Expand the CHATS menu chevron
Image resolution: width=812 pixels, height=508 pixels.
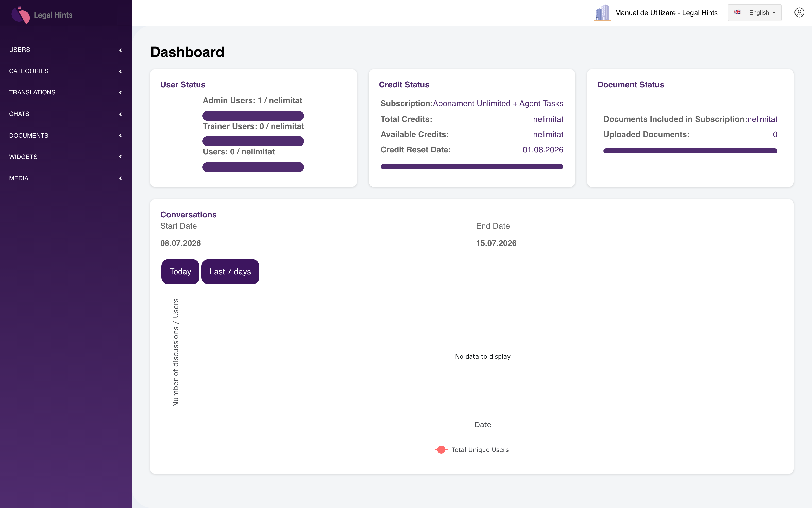tap(121, 114)
